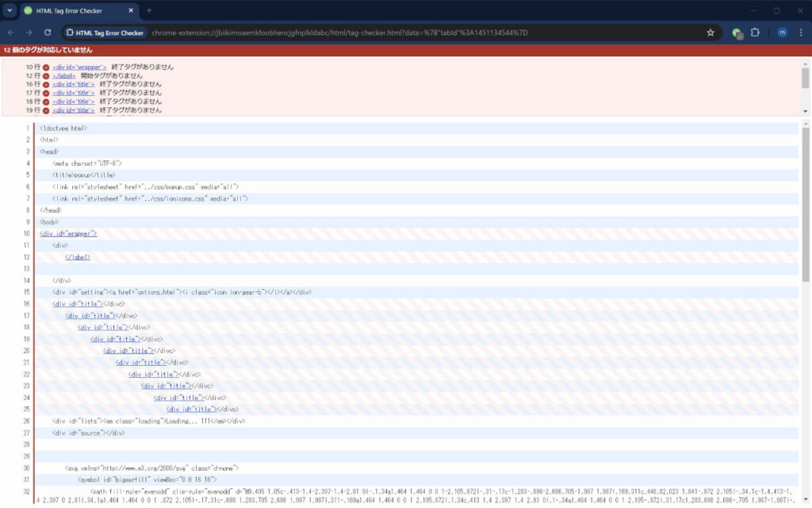Click the symbol bigearfill line 31

(x=147, y=479)
